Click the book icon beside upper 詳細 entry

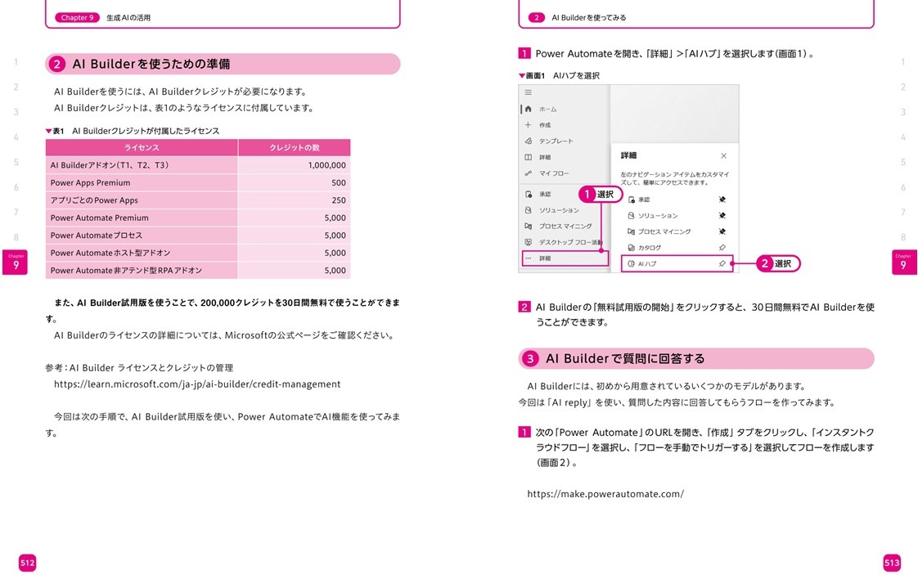[528, 157]
